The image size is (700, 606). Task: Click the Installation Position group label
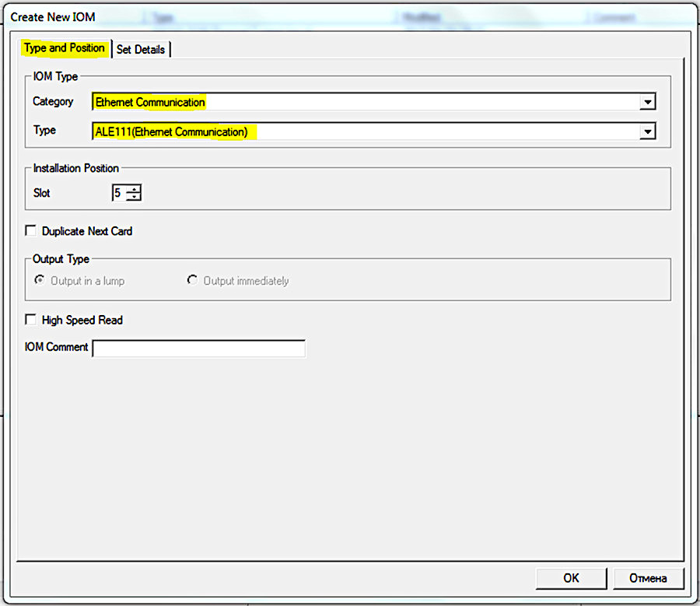point(76,168)
